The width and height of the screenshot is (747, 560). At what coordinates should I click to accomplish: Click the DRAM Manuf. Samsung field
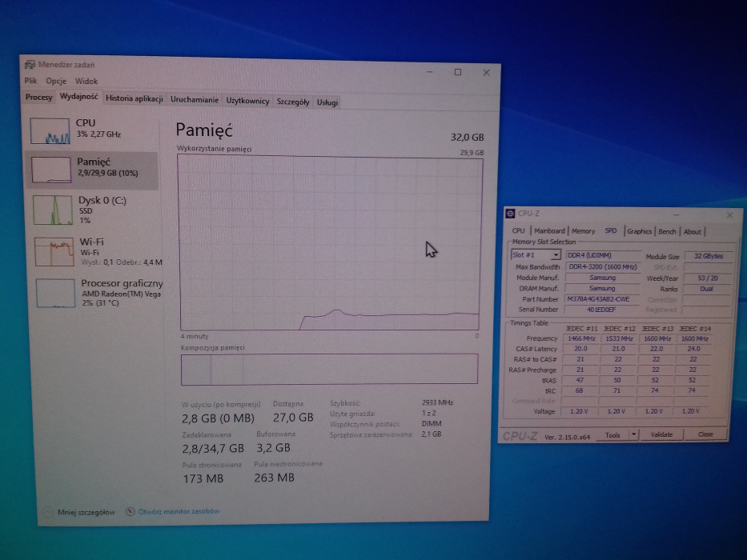(602, 289)
